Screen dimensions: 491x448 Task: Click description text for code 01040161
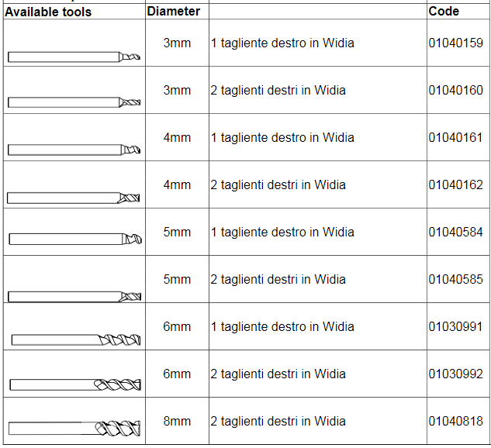coord(282,137)
